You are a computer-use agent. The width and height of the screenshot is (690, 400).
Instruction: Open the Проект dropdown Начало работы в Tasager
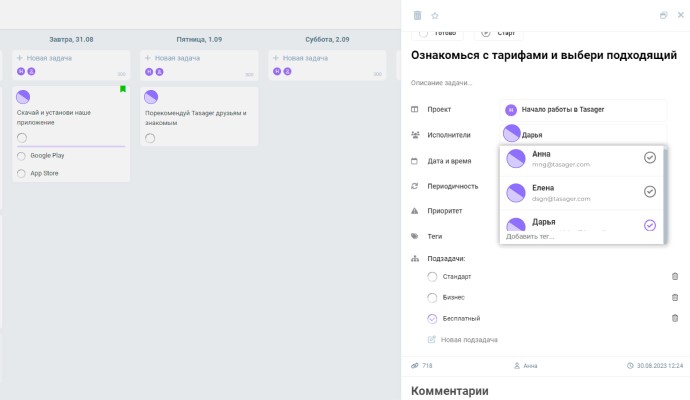pyautogui.click(x=582, y=109)
